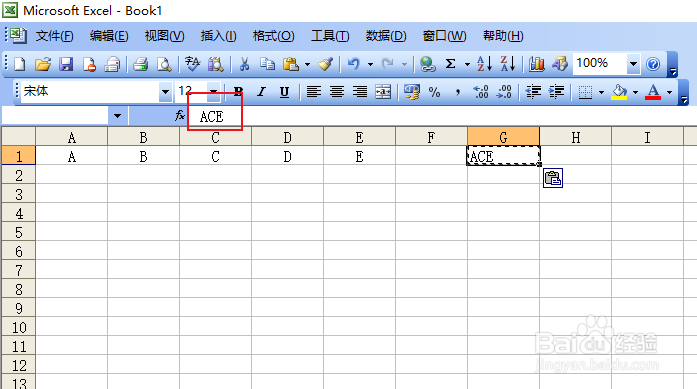Open fill color palette dropdown arrow
This screenshot has width=697, height=389.
[x=635, y=92]
